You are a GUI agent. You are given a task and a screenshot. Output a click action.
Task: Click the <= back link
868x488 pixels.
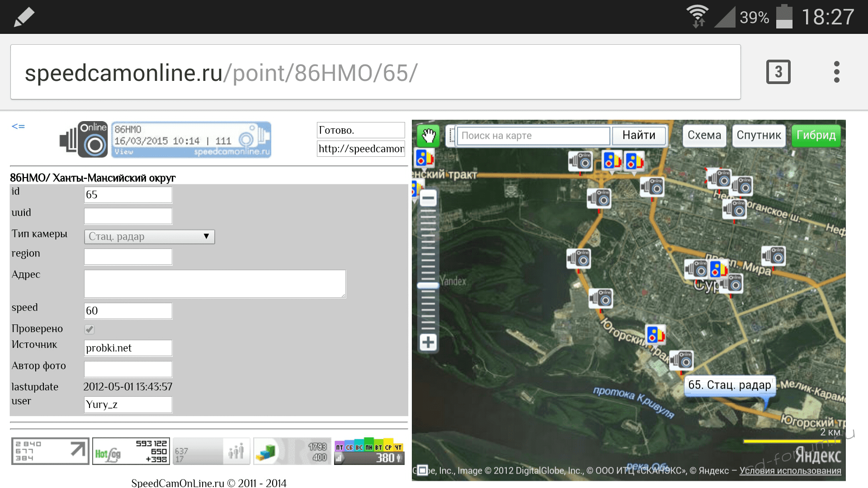pyautogui.click(x=18, y=127)
